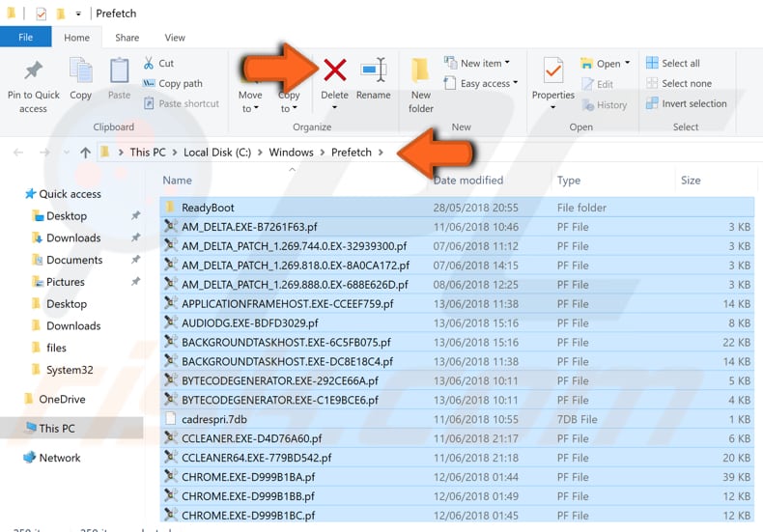This screenshot has height=532, width=763.
Task: Select AUDIODG.EXE-BDFD3029.pf
Action: tap(457, 323)
